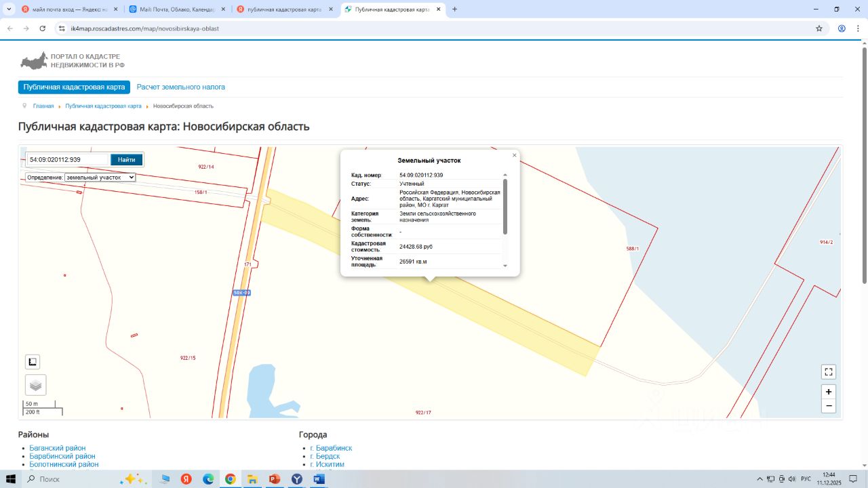Toggle fullscreen map view

point(828,371)
